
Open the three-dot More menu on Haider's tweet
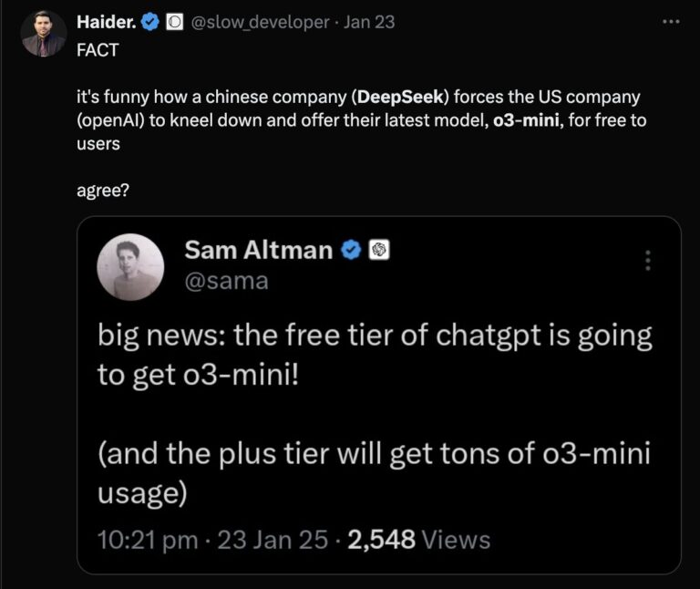coord(671,22)
